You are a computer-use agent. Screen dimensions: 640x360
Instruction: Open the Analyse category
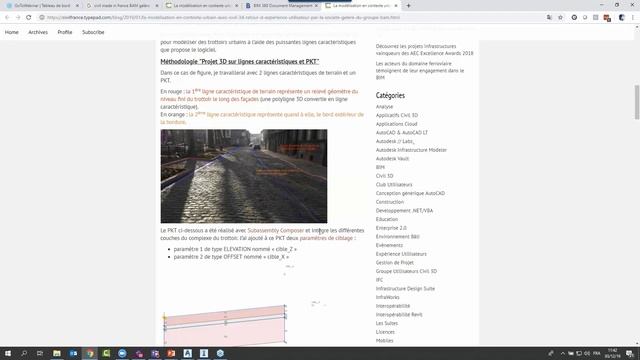point(384,107)
